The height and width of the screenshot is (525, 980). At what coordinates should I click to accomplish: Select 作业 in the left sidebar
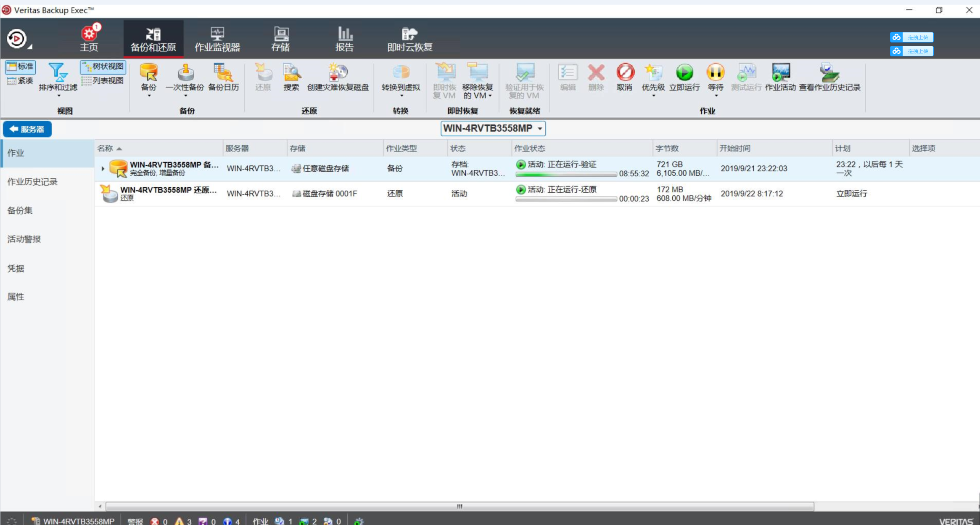tap(47, 153)
